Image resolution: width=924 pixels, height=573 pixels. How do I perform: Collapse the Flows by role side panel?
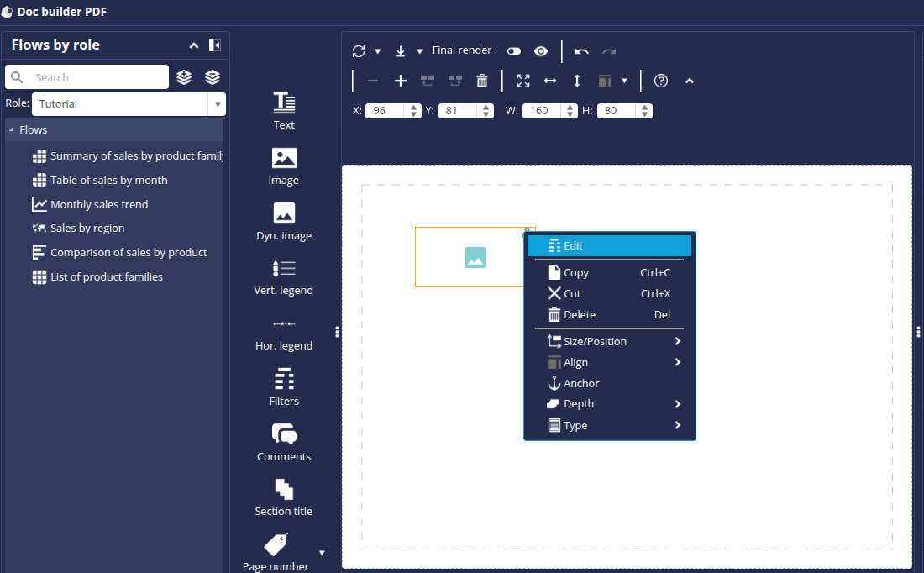click(215, 45)
